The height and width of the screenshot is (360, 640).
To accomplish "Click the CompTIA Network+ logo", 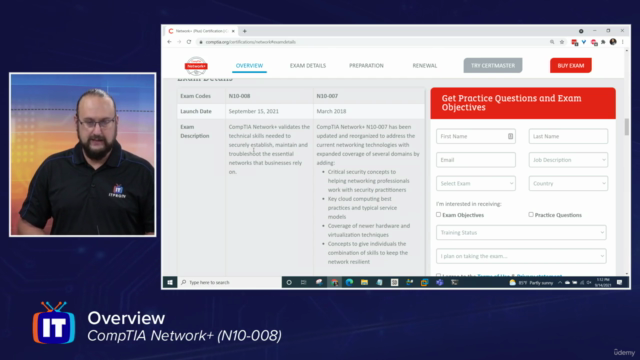I will click(x=196, y=66).
